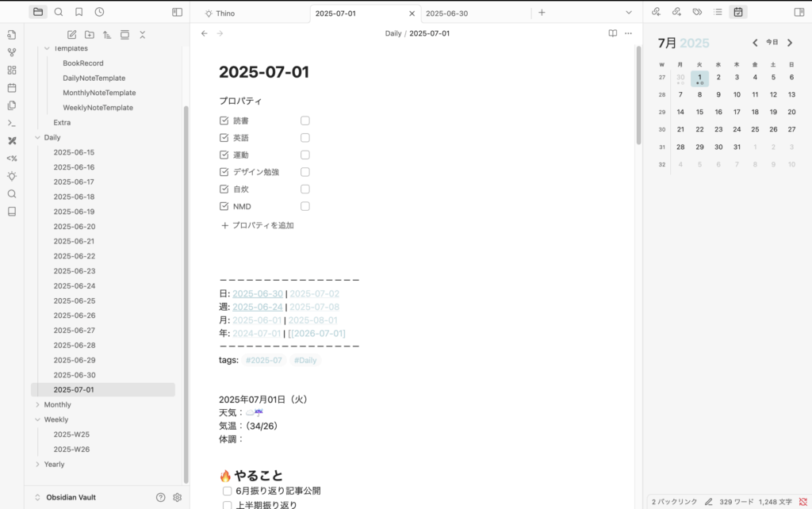This screenshot has width=812, height=509.
Task: Check the 読書 property checkbox
Action: pyautogui.click(x=305, y=121)
